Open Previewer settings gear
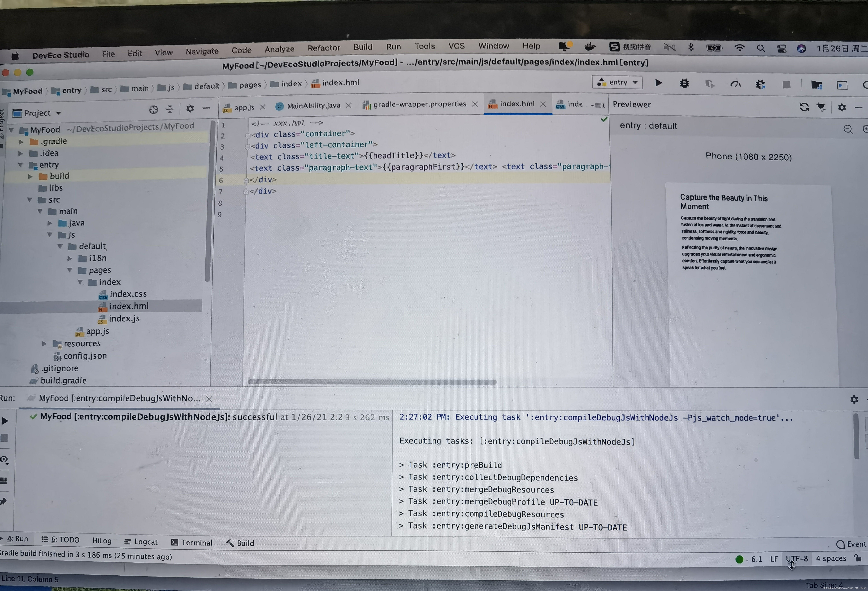 [842, 108]
